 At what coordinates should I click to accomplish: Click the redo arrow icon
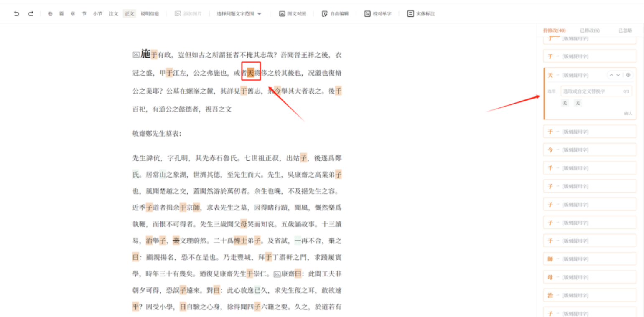(x=31, y=14)
